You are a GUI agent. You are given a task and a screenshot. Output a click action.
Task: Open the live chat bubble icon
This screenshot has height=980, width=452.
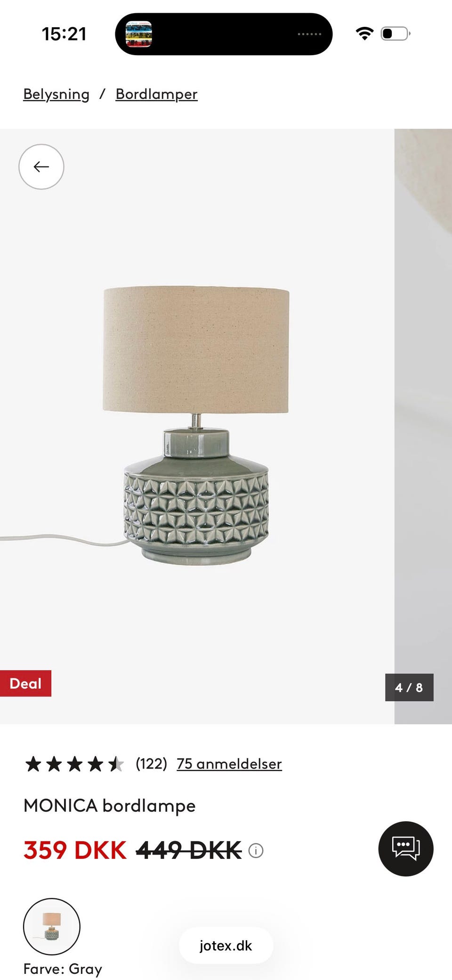tap(406, 849)
